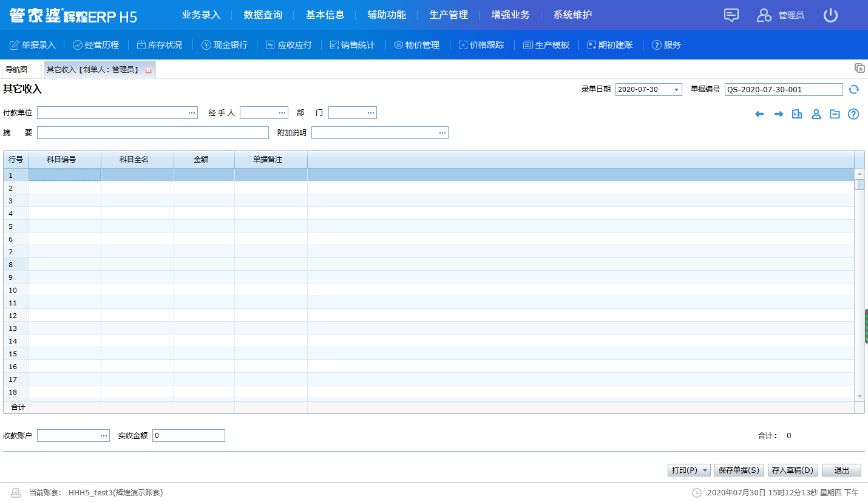Click the printer icon in status bar

tap(16, 492)
